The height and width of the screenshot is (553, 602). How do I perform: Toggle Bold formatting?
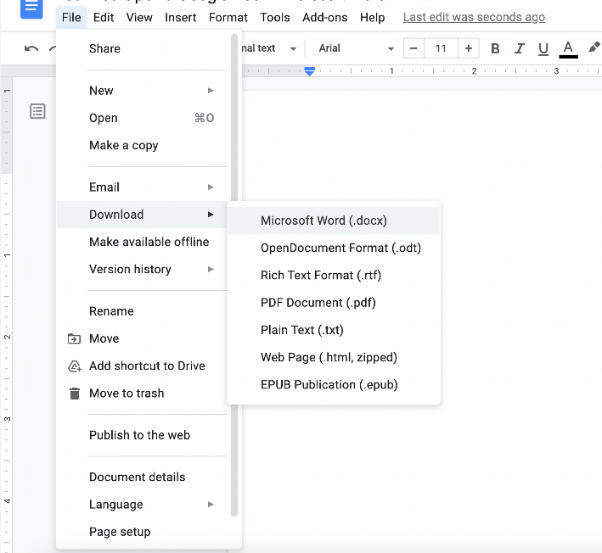495,48
